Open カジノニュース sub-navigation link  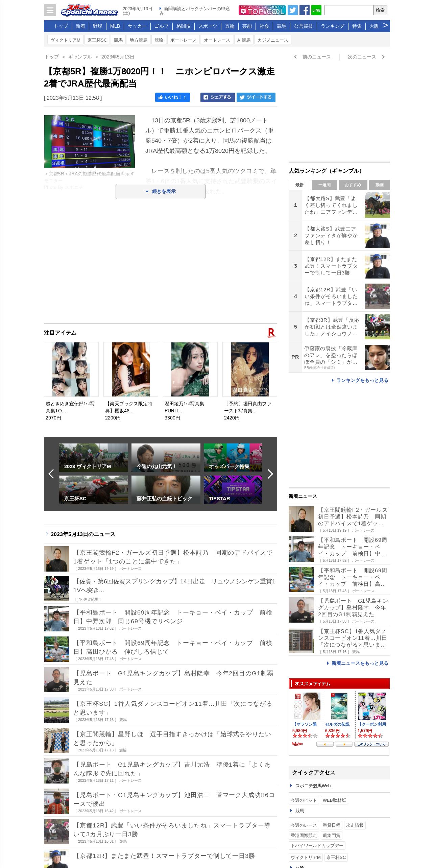(x=273, y=40)
